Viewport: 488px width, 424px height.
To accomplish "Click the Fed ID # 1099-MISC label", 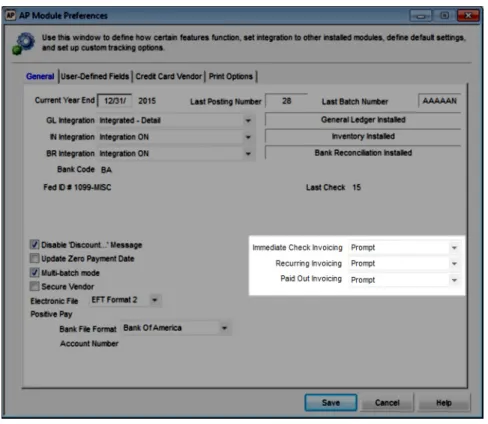I will click(77, 187).
